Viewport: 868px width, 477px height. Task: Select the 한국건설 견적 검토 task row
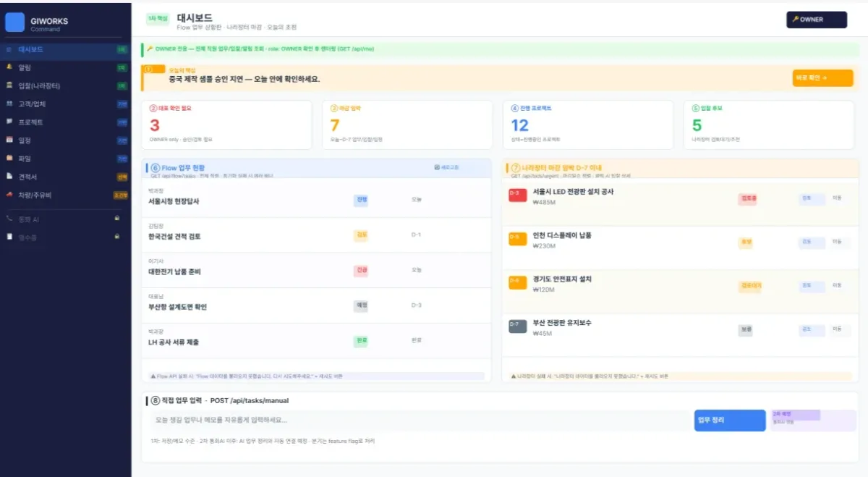(316, 235)
